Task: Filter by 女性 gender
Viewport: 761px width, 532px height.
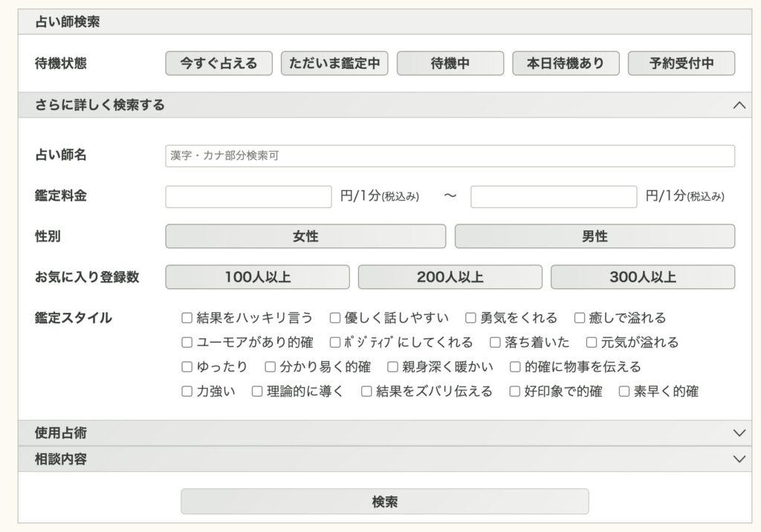Action: tap(305, 236)
